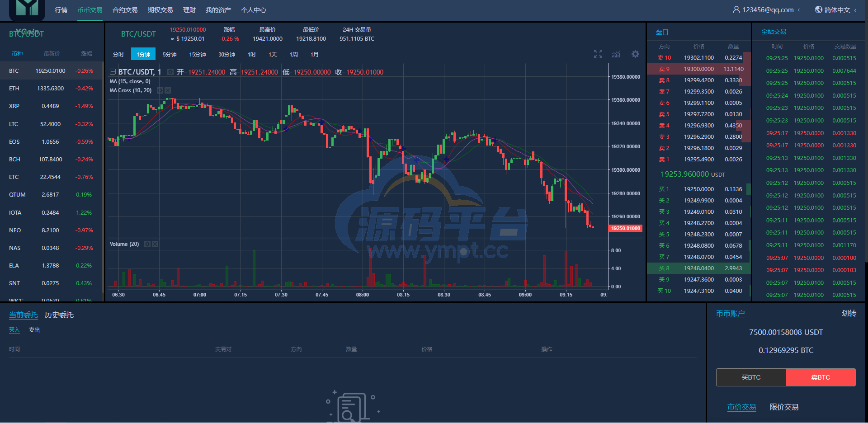
Task: Select BTC in the coin list
Action: point(52,71)
